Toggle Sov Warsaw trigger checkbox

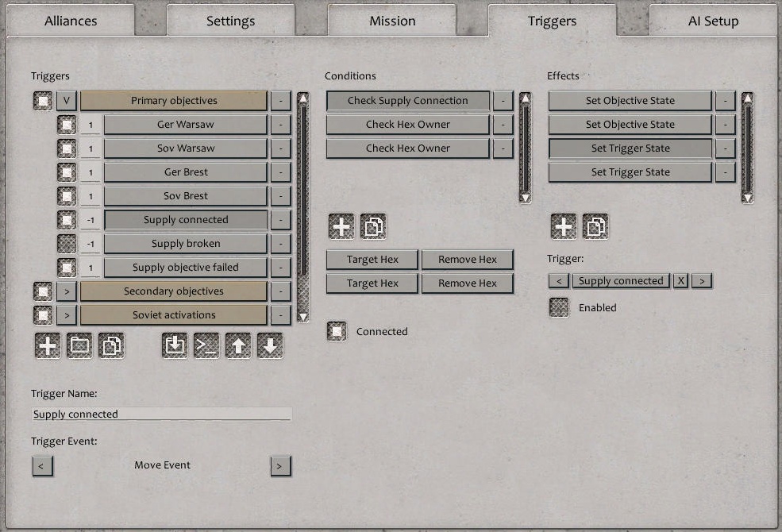[x=67, y=148]
